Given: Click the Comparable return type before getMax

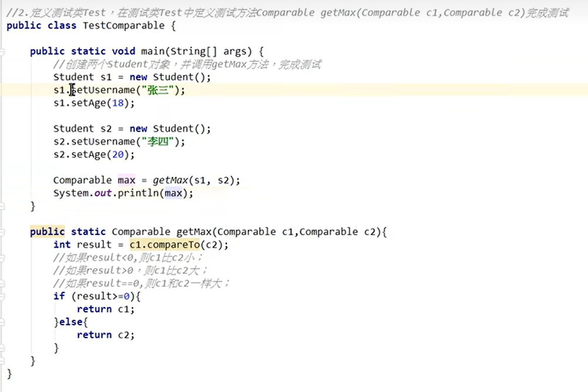Looking at the screenshot, I should tap(141, 231).
